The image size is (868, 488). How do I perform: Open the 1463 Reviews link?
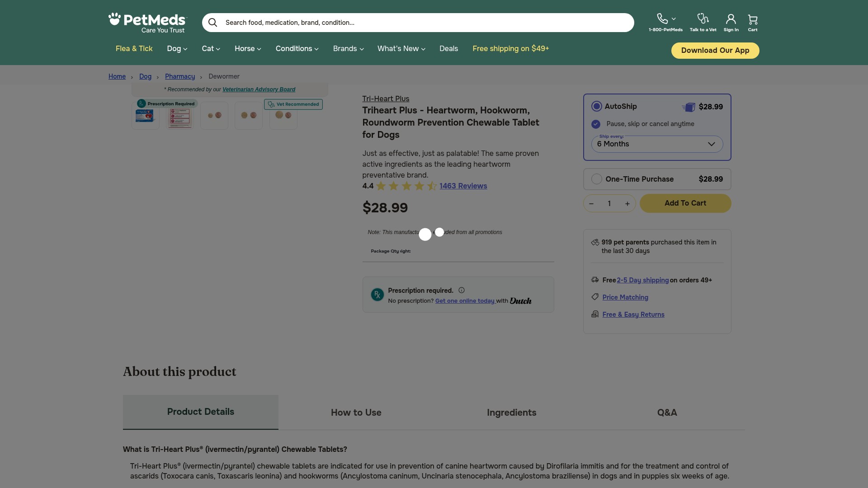coord(463,186)
